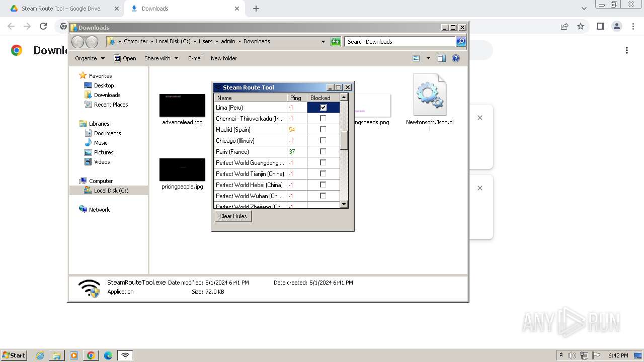Open Microsoft Edge from taskbar
Screen dimensions: 644x362
point(108,355)
